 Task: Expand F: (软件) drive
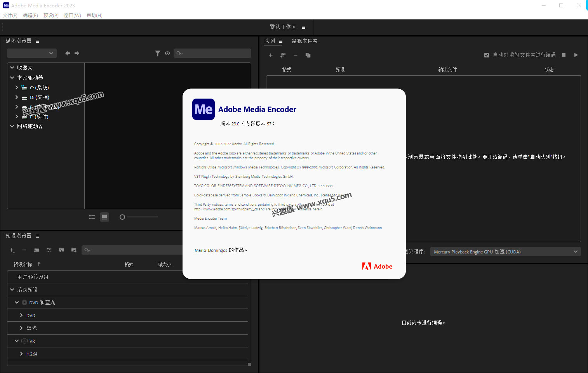(17, 116)
